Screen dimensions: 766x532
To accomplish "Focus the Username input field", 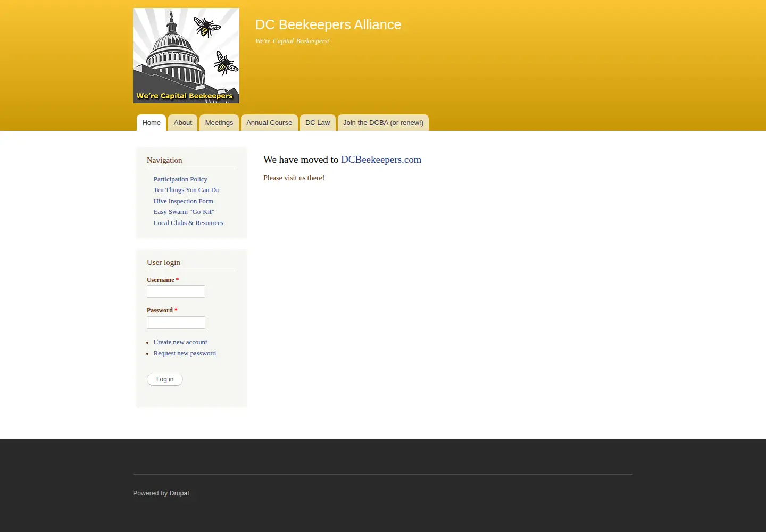I will click(176, 292).
